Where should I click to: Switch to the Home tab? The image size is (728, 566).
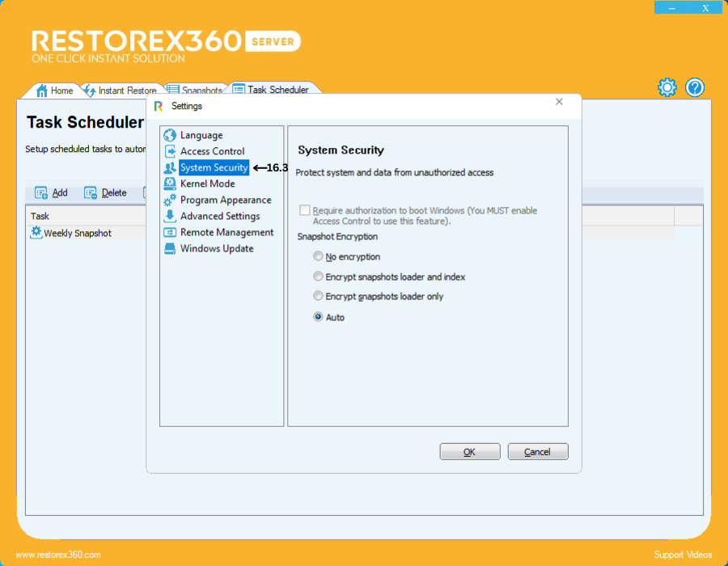click(55, 91)
